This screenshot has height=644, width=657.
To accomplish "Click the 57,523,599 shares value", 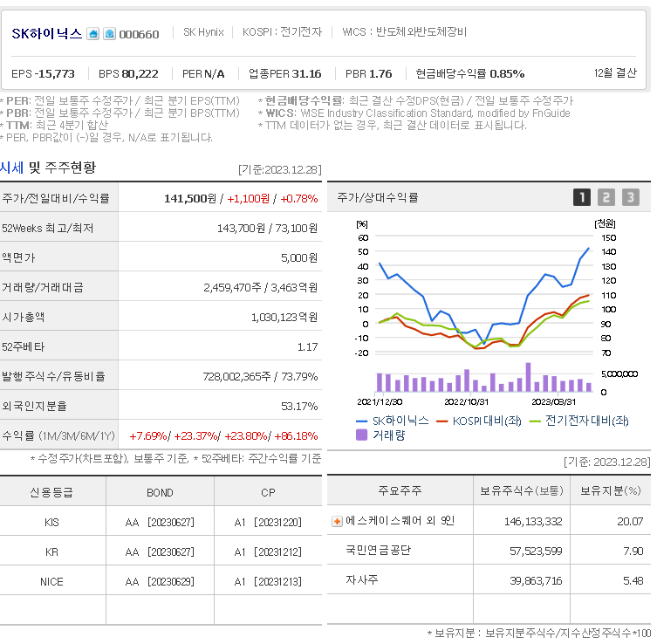I will pyautogui.click(x=536, y=551).
